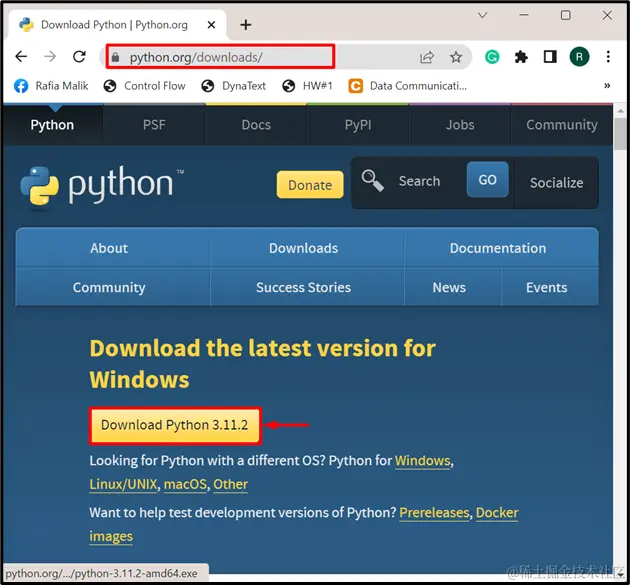This screenshot has width=630, height=585.
Task: Select the PSF top navigation tab
Action: (x=154, y=125)
